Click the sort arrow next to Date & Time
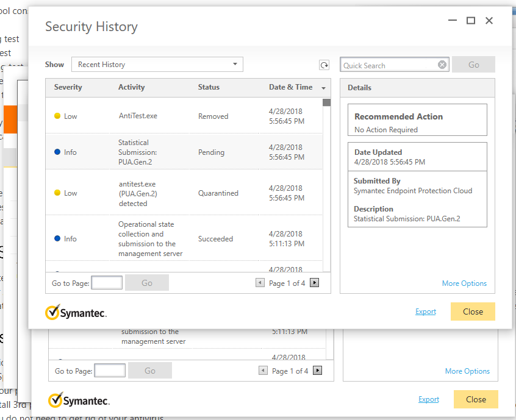The height and width of the screenshot is (420, 516). [x=323, y=88]
